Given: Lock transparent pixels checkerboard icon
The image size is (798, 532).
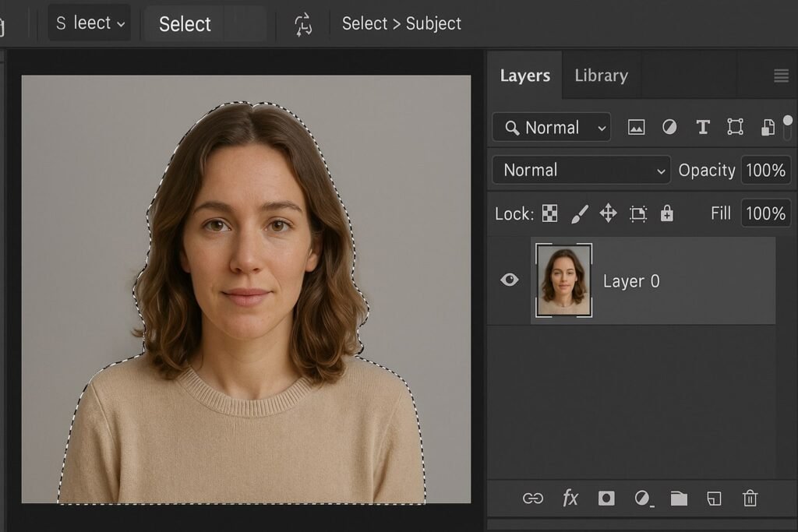Looking at the screenshot, I should coord(549,213).
